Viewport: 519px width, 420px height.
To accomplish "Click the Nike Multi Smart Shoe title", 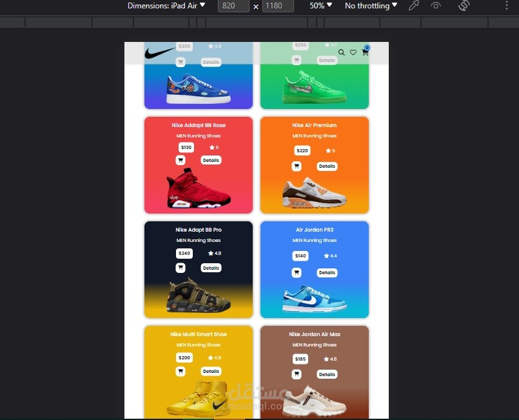I will point(199,334).
